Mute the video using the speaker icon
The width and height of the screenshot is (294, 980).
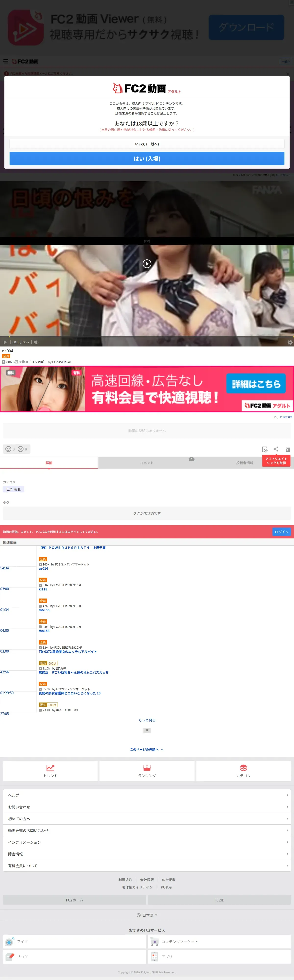(36, 342)
